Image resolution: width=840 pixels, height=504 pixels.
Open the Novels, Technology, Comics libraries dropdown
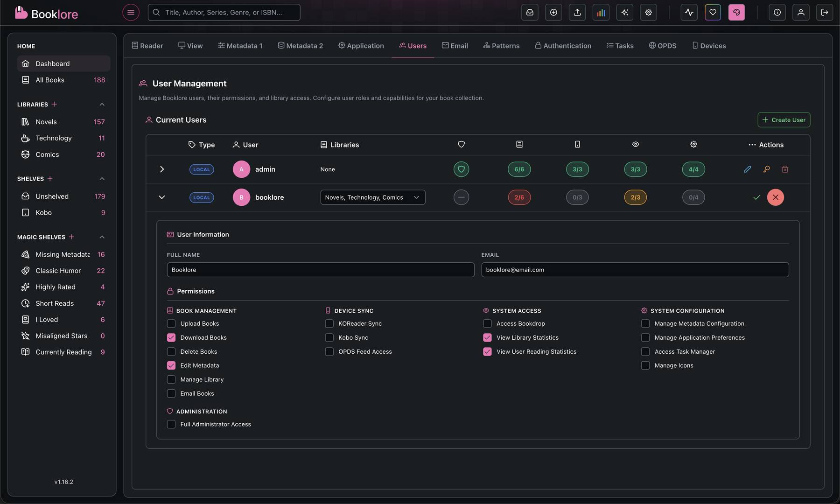point(372,197)
